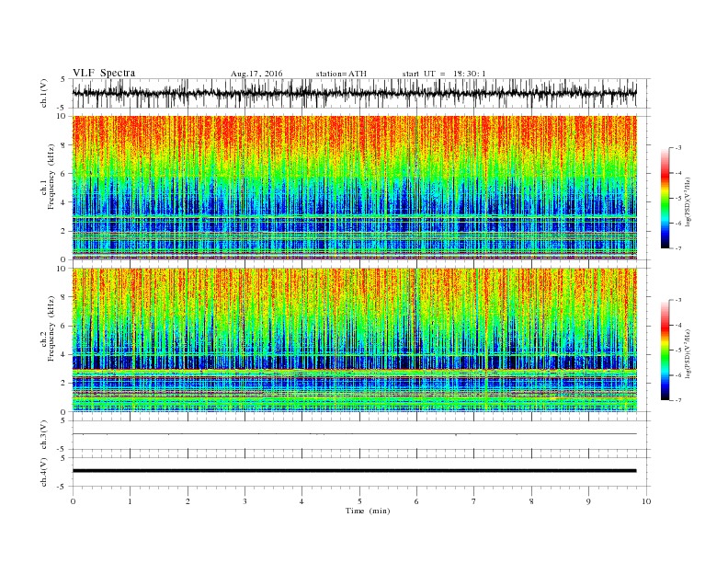The image size is (728, 563).
Task: Click the "8" kHz tick on ch.1 axis
Action: (63, 145)
